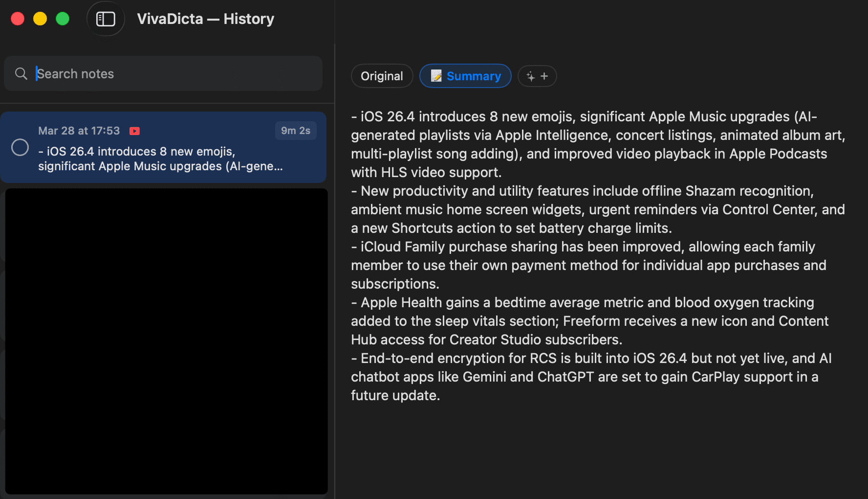868x499 pixels.
Task: Open the iOS 26.4 note preview text
Action: (160, 159)
